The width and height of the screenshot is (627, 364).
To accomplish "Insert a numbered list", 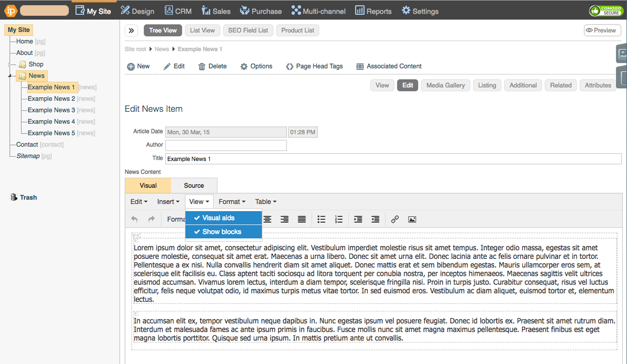I will pos(339,219).
